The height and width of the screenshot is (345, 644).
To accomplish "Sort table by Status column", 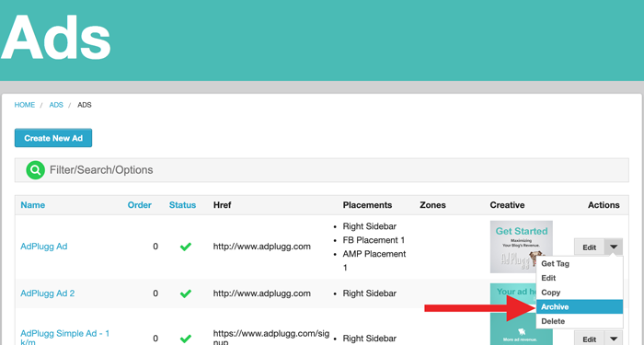I will coord(183,205).
